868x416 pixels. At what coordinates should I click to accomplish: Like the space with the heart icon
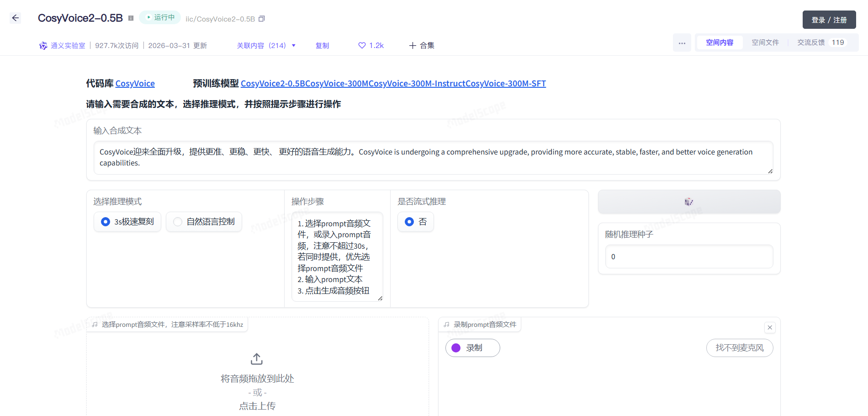click(x=362, y=45)
